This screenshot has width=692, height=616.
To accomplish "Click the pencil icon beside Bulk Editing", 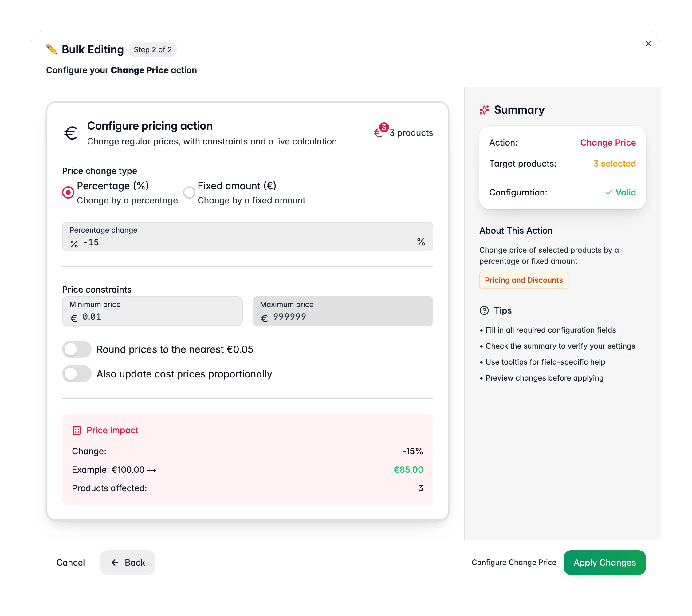I will [x=51, y=49].
